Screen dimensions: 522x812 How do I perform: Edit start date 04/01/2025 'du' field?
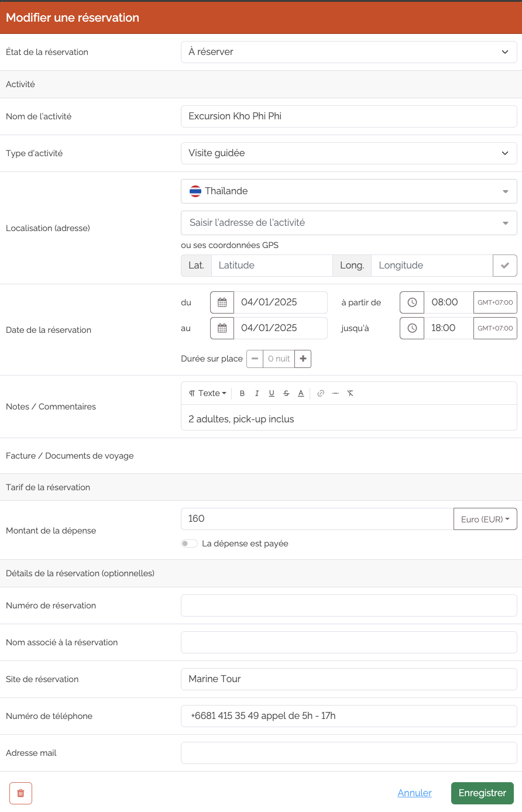point(281,302)
